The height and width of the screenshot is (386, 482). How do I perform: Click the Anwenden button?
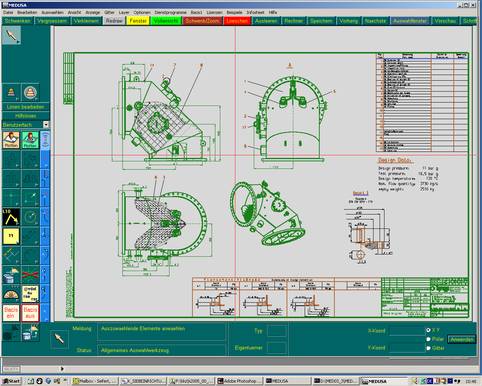tap(461, 339)
